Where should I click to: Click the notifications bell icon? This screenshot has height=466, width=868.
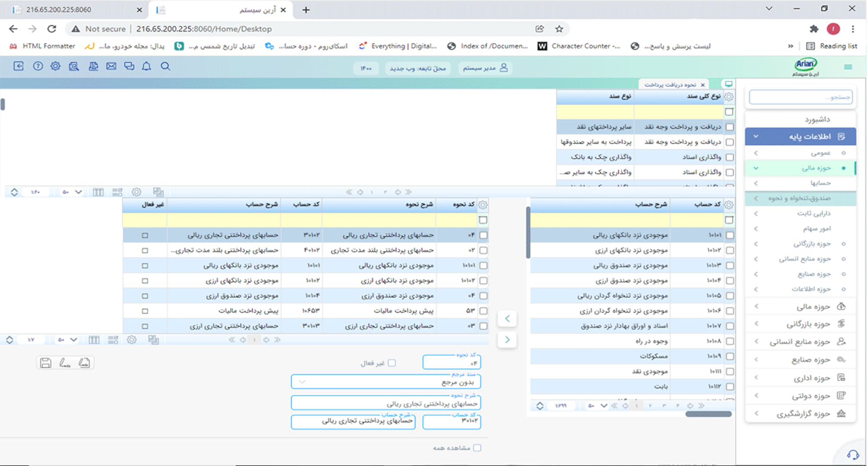[x=146, y=67]
